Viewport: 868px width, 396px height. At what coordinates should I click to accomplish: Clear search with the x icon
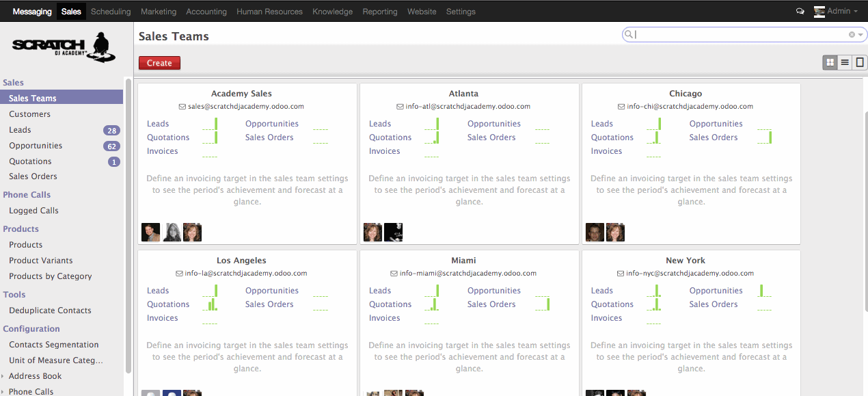852,34
